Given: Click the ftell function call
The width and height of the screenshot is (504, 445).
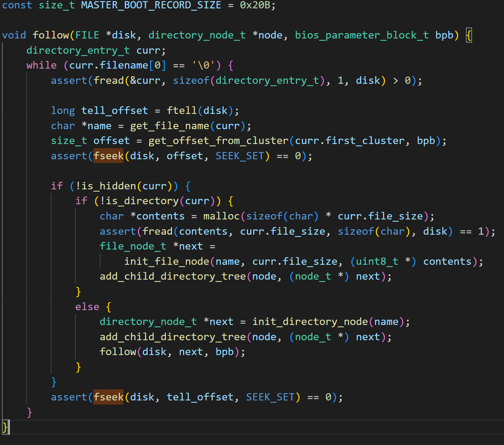Looking at the screenshot, I should (182, 111).
